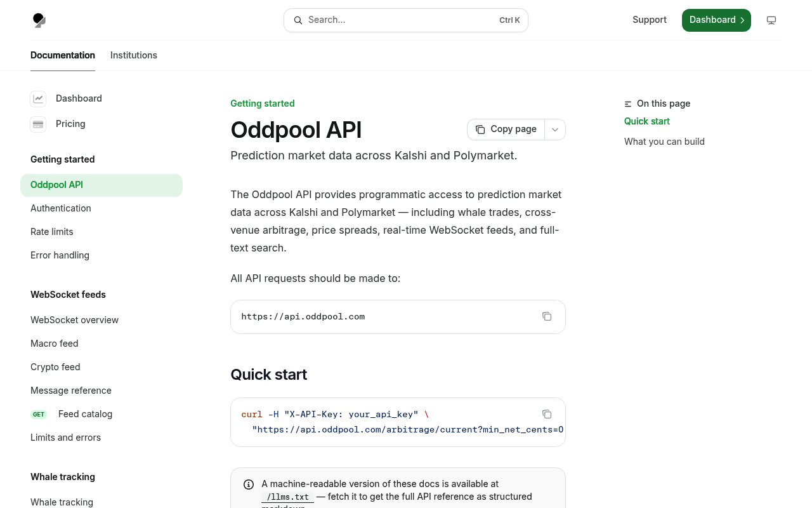
Task: Open the Macro feed page
Action: click(x=55, y=344)
